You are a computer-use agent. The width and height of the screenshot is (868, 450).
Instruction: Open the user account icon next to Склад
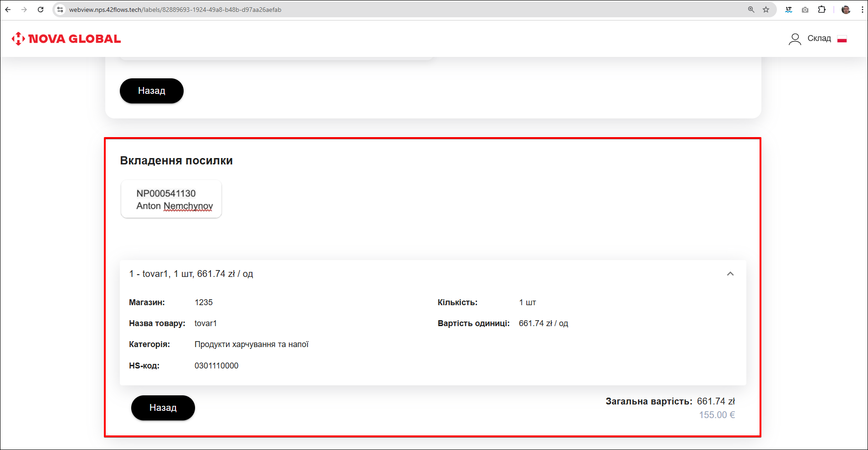click(x=795, y=39)
